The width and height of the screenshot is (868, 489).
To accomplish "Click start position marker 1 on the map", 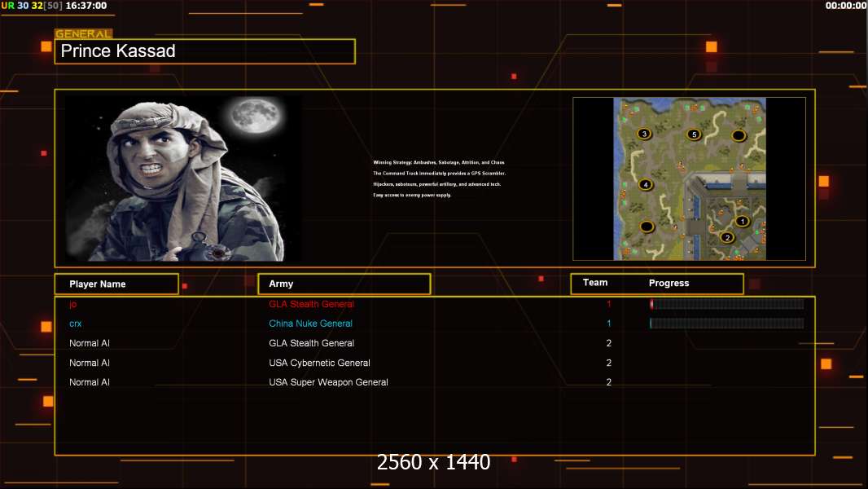I will pos(743,222).
